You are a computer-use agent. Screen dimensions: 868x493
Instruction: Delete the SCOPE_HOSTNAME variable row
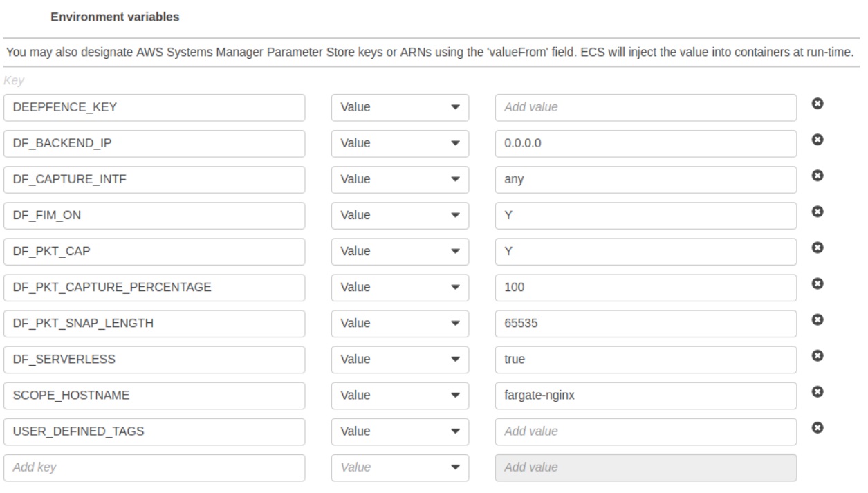pos(817,391)
